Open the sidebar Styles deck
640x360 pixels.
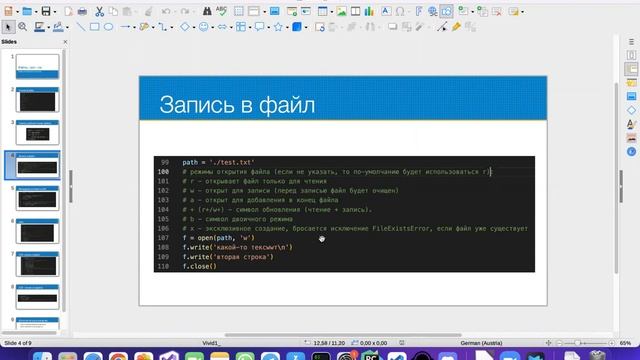tap(631, 124)
